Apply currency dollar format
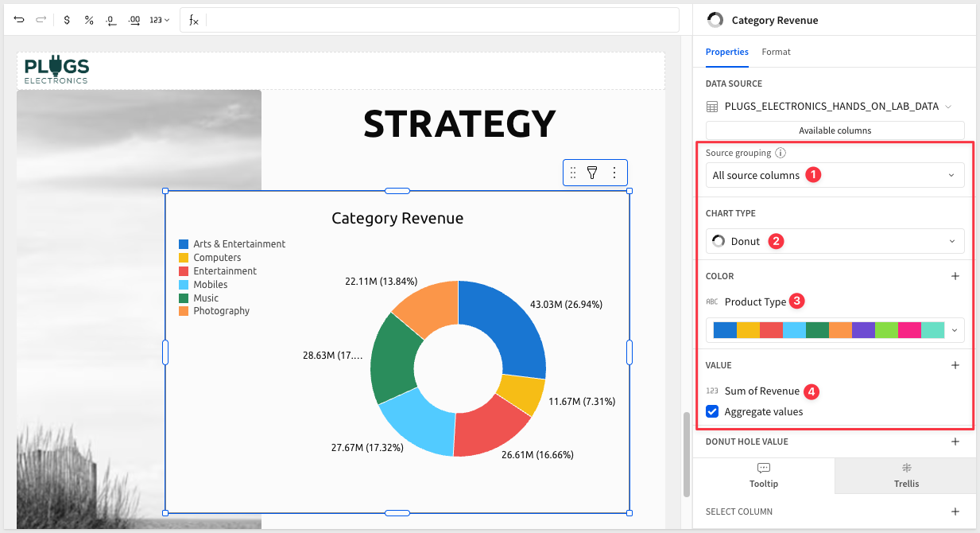The width and height of the screenshot is (980, 533). [67, 20]
